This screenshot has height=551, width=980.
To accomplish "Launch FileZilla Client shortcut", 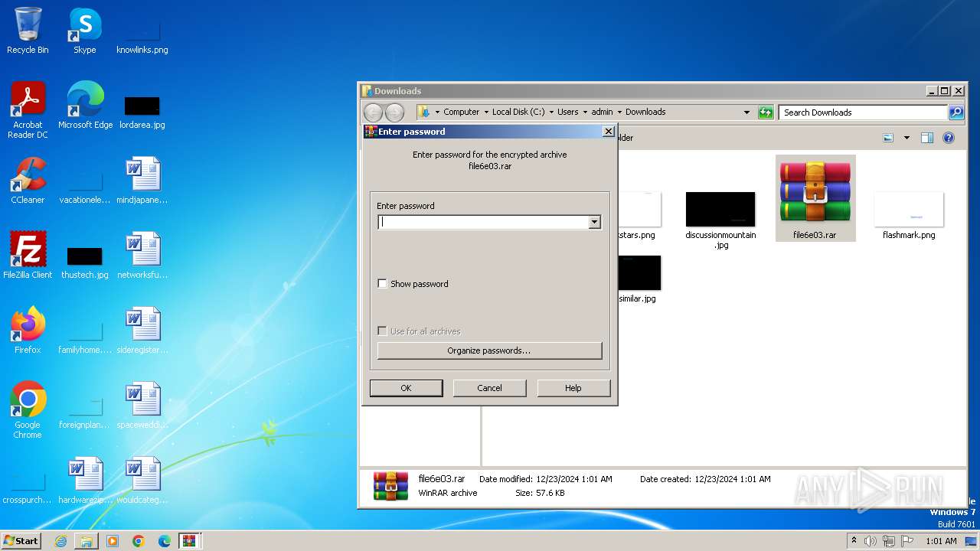I will (x=28, y=255).
